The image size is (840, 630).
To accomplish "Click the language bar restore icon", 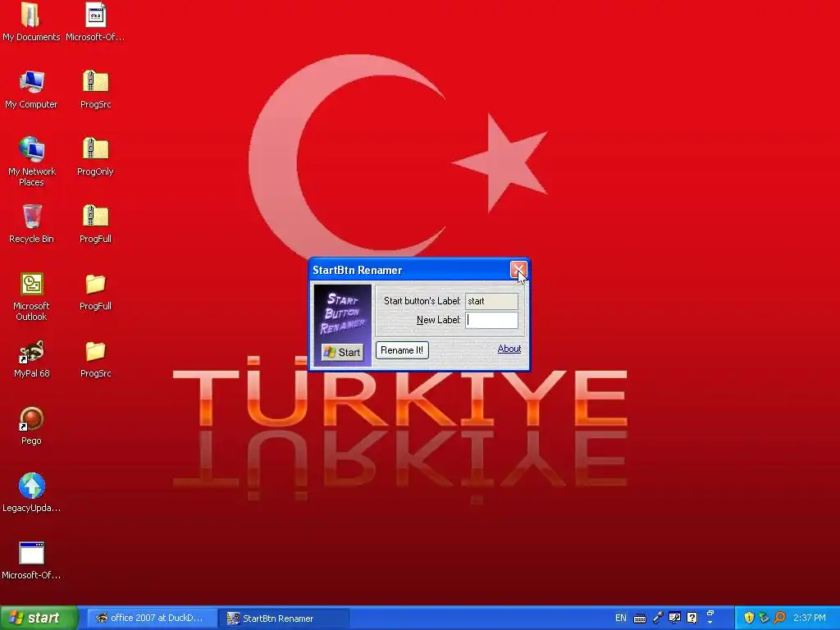I will tap(710, 613).
